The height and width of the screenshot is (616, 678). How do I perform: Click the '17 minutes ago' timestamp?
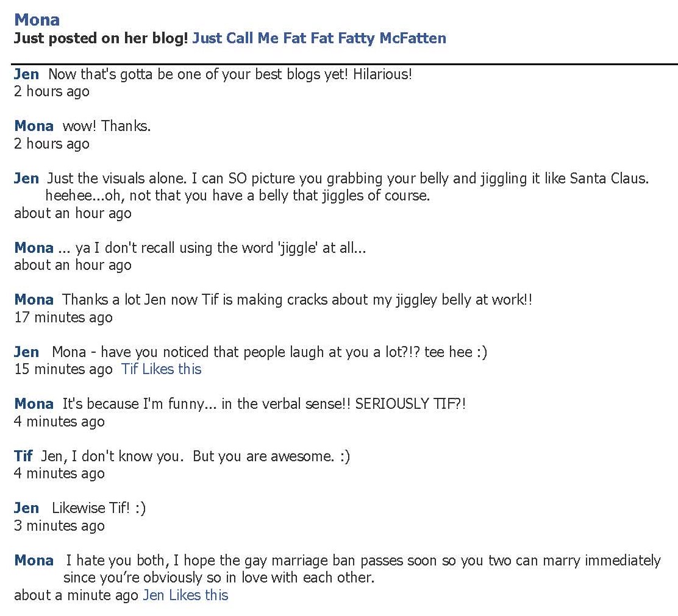pos(63,317)
